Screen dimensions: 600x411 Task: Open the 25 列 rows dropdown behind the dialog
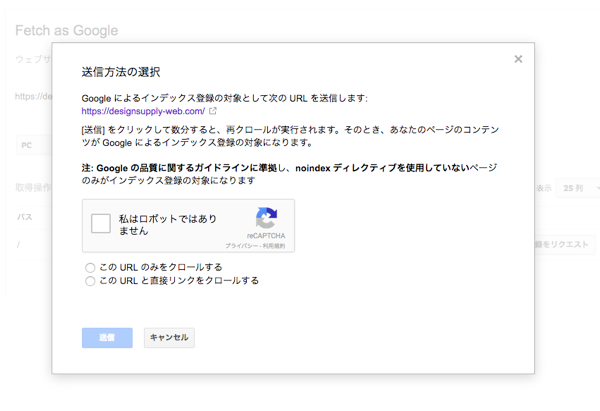(578, 188)
